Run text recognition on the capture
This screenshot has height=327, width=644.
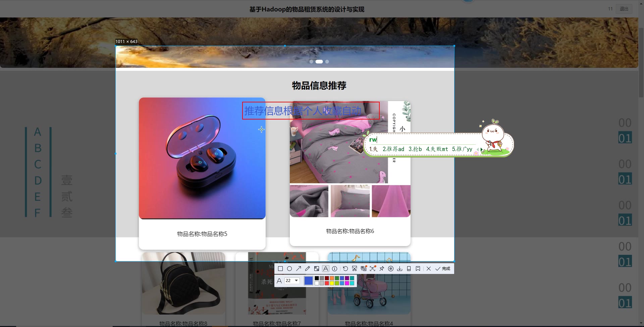373,269
